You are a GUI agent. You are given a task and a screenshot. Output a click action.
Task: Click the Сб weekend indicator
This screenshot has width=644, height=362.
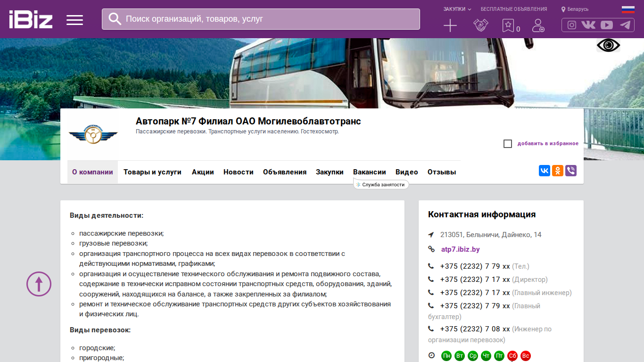512,356
